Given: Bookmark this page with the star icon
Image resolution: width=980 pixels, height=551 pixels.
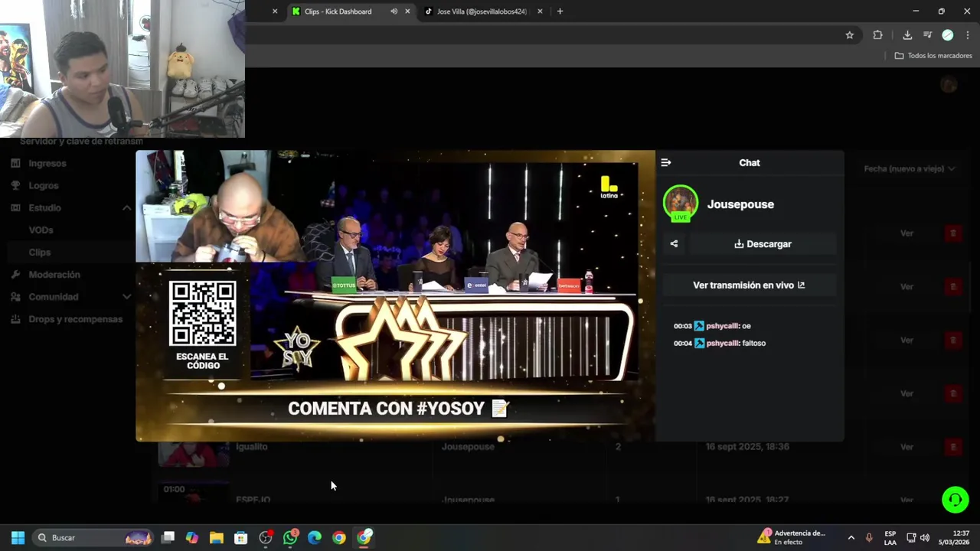Looking at the screenshot, I should click(x=849, y=35).
